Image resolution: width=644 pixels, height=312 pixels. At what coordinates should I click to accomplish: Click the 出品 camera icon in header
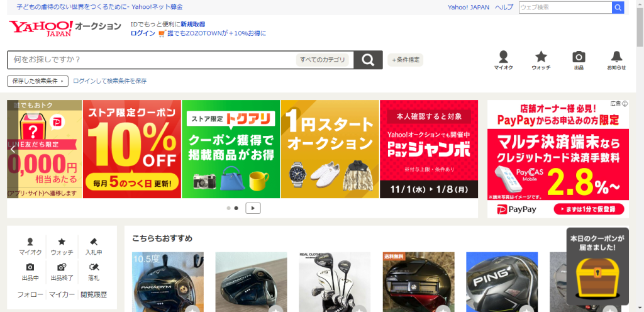(x=579, y=60)
